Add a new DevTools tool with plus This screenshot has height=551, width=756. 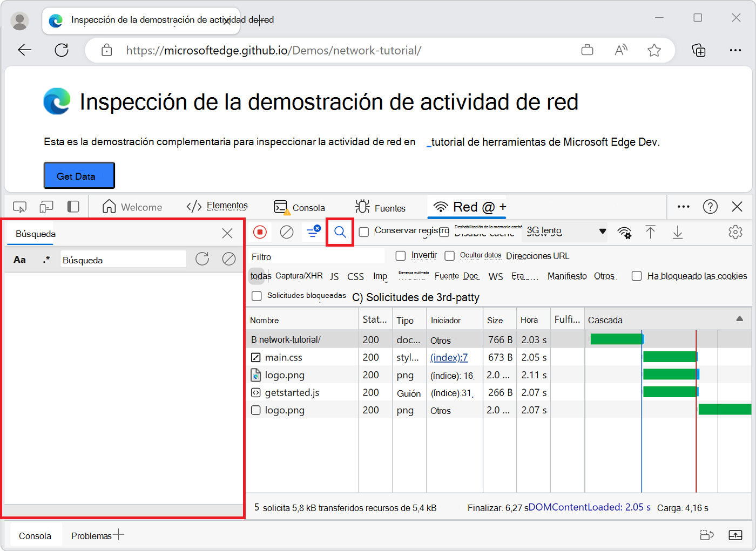click(503, 207)
